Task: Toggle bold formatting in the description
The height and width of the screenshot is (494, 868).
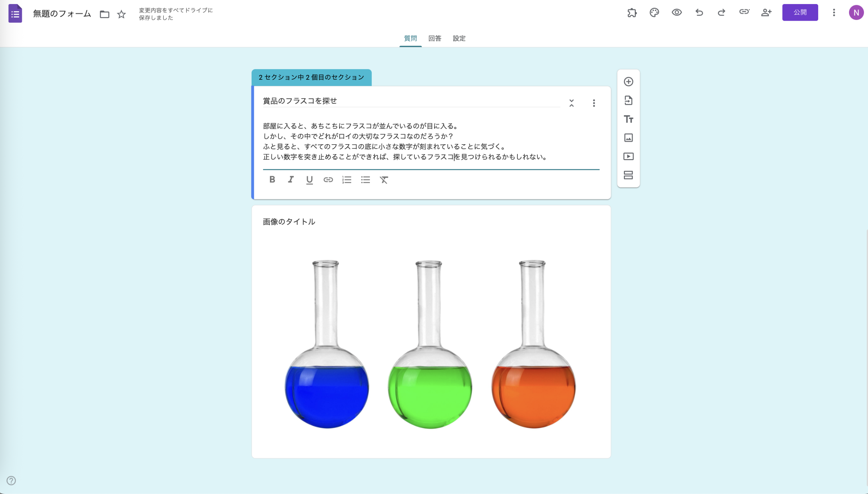Action: (x=272, y=180)
